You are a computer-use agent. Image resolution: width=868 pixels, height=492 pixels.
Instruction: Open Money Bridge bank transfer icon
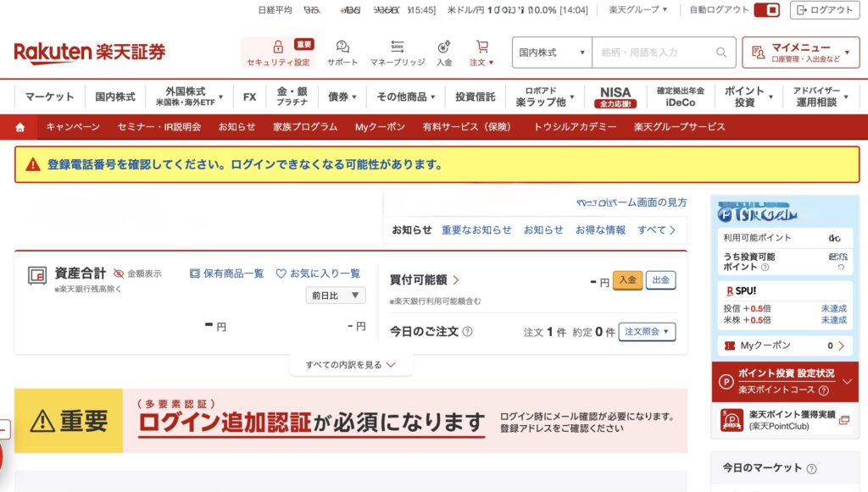point(397,47)
